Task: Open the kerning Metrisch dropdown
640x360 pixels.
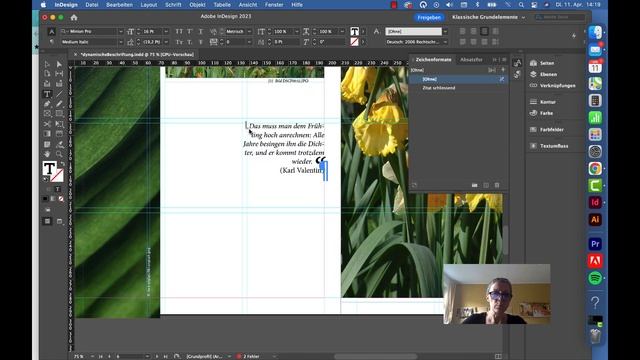Action: 249,31
